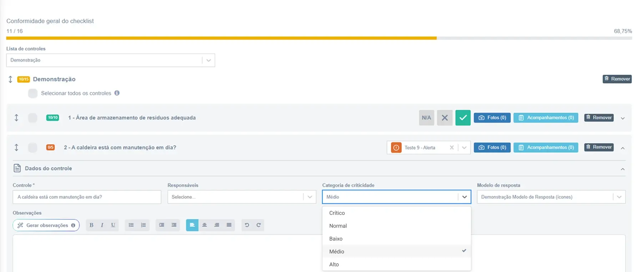Undo last edit in observations editor
This screenshot has width=644, height=272.
(x=247, y=225)
